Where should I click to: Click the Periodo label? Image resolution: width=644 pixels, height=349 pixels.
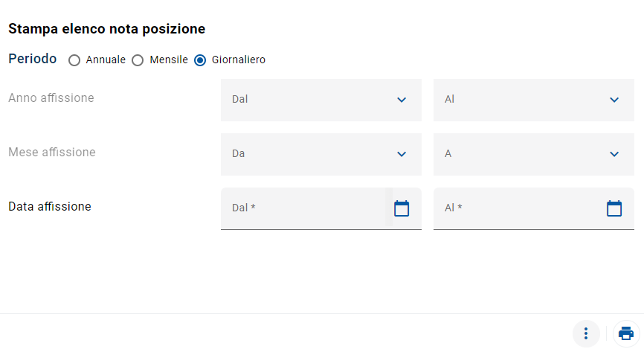[x=33, y=59]
